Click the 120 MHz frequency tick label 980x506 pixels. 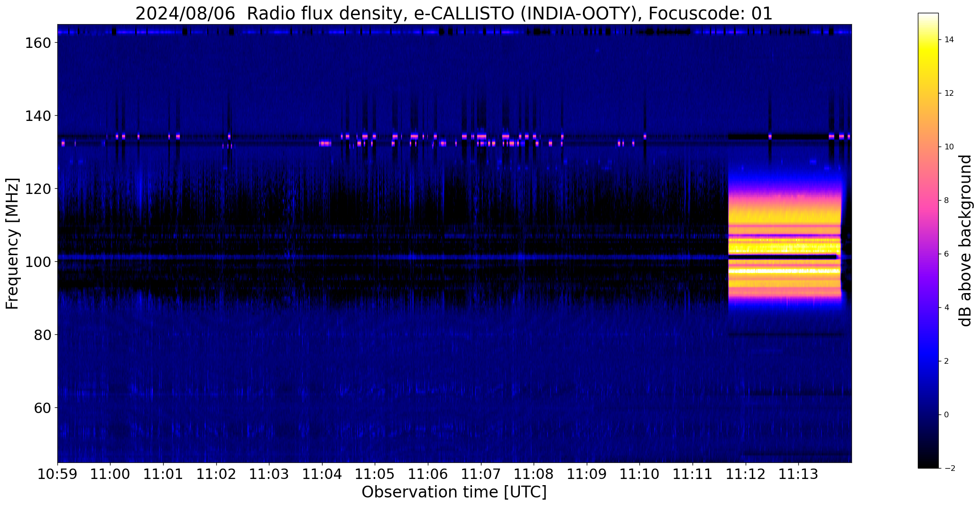click(37, 189)
